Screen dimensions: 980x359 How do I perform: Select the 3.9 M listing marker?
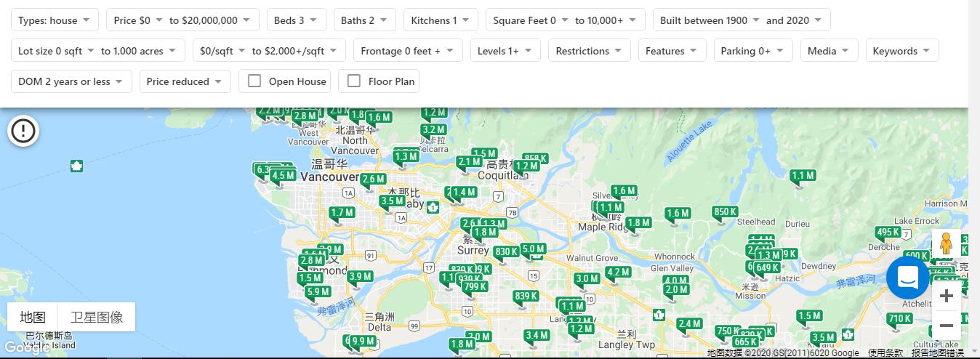coord(360,276)
